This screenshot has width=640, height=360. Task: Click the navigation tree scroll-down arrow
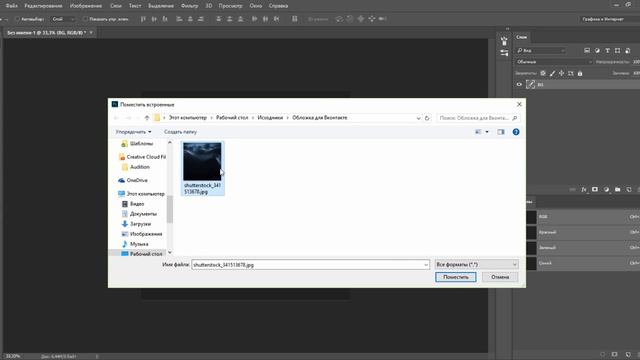click(x=170, y=253)
